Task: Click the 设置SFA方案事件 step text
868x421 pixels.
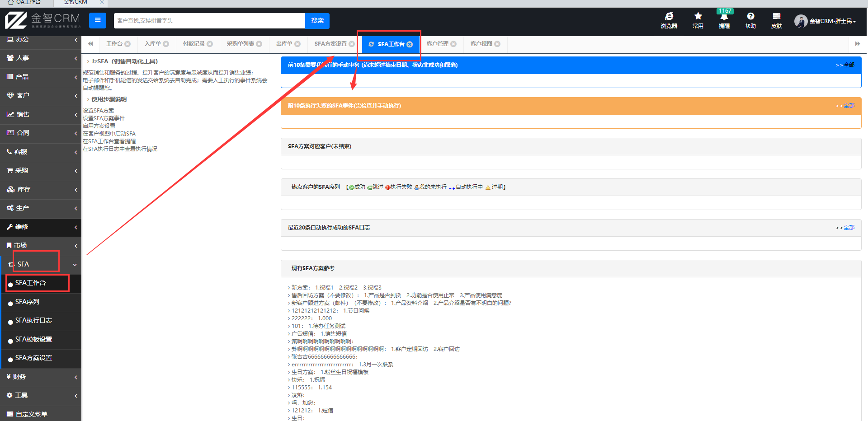Action: click(x=104, y=118)
